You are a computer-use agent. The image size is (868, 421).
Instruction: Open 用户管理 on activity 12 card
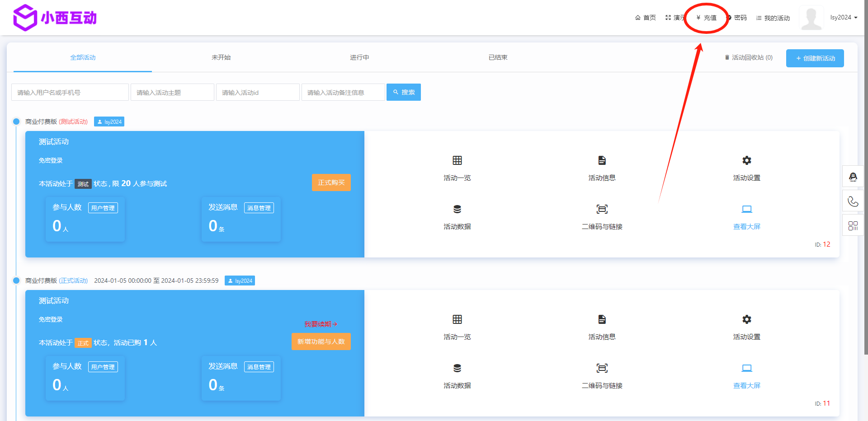[x=103, y=208]
